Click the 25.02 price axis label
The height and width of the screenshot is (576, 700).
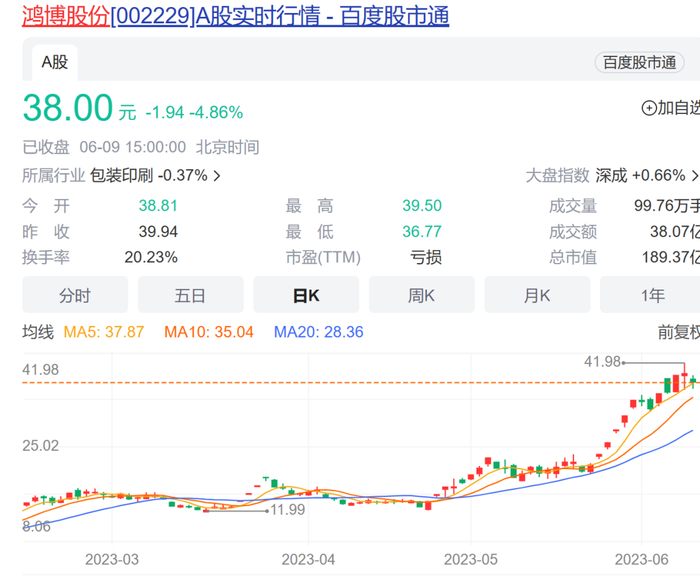(41, 446)
